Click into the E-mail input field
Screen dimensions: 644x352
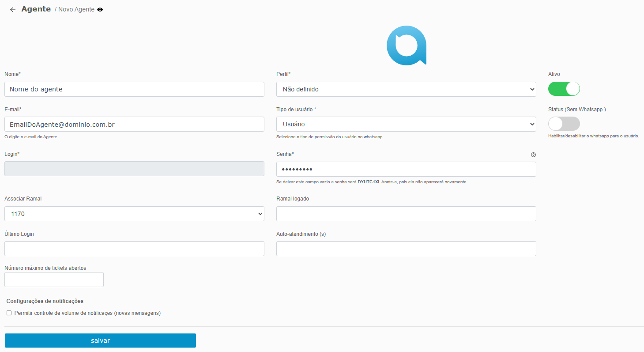click(x=134, y=125)
